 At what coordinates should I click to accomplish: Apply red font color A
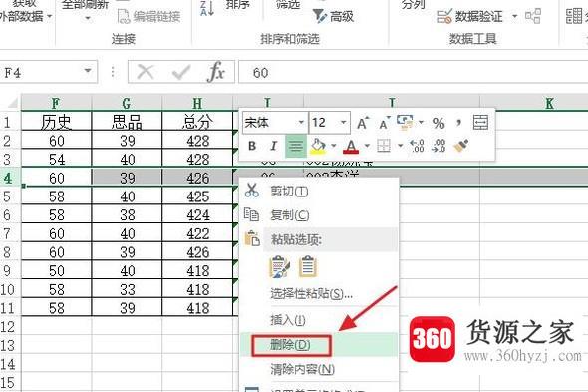pyautogui.click(x=351, y=146)
